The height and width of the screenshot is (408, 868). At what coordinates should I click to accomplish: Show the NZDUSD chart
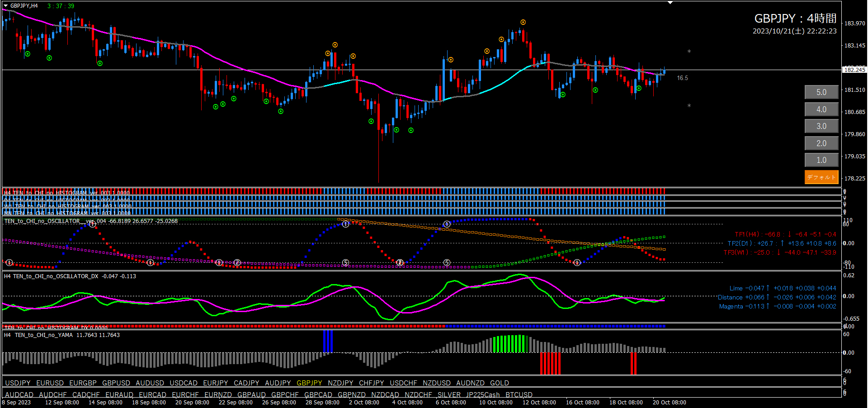tap(437, 383)
